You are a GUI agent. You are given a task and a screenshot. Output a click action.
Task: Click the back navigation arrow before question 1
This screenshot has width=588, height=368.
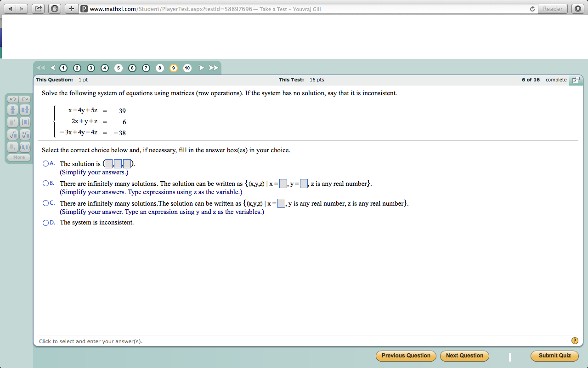(52, 68)
